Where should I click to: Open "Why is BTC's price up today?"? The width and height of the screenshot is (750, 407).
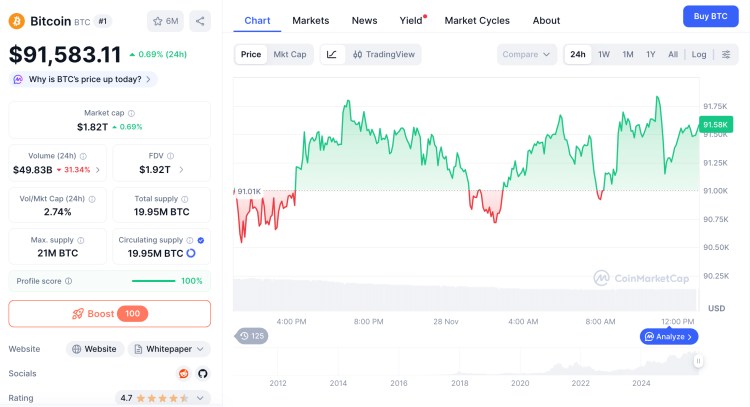[84, 79]
